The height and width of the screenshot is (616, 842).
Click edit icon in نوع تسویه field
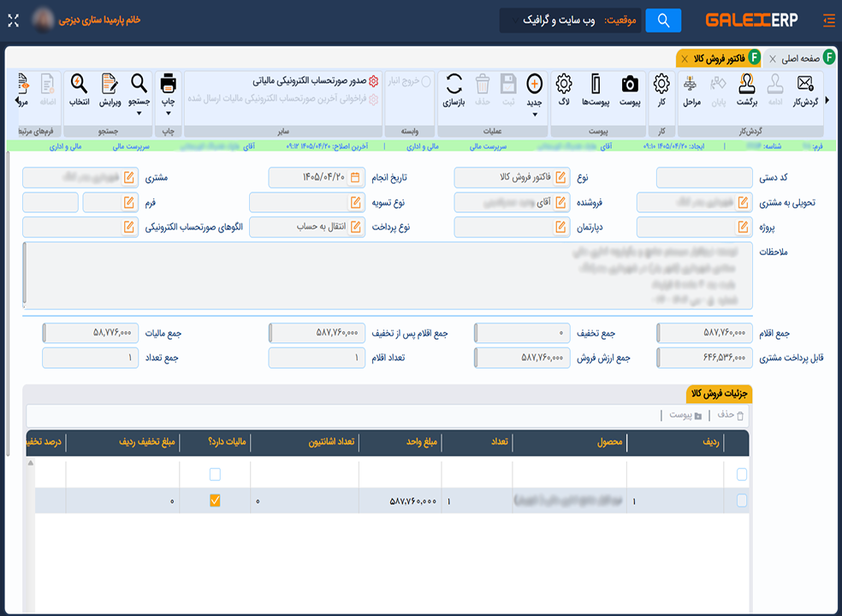point(355,203)
